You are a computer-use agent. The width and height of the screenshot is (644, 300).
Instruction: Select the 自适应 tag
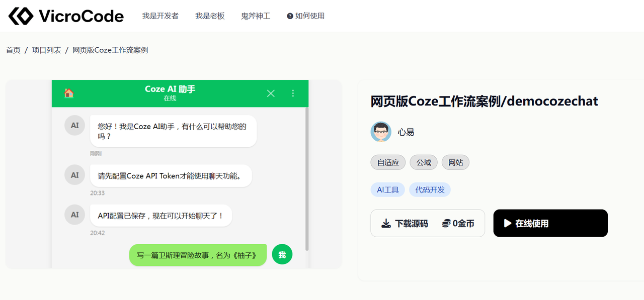388,162
